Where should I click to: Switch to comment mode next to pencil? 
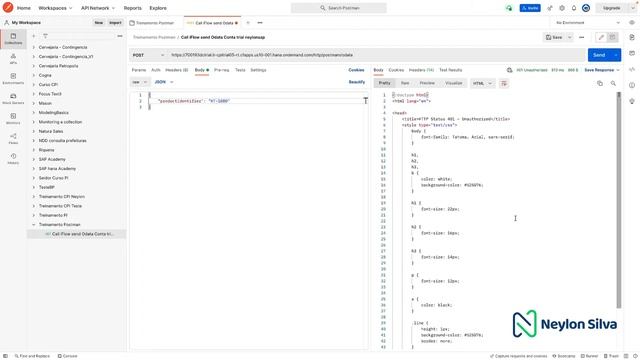pyautogui.click(x=612, y=37)
